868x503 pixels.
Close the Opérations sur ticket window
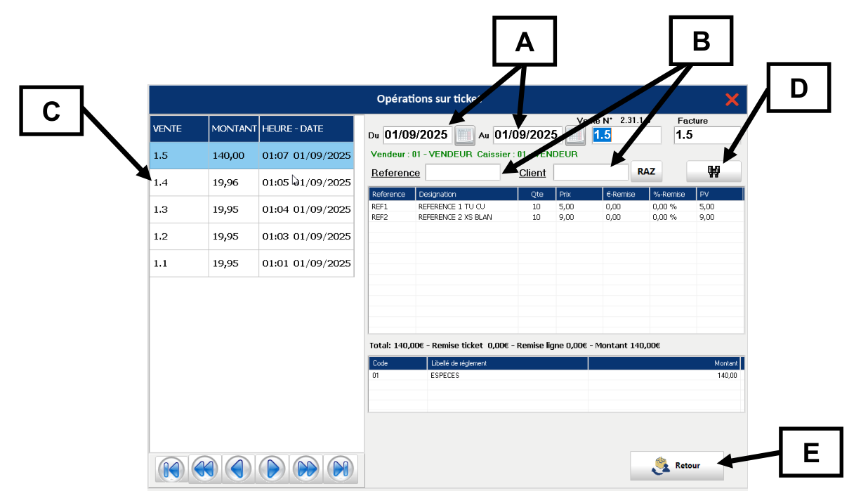[732, 100]
